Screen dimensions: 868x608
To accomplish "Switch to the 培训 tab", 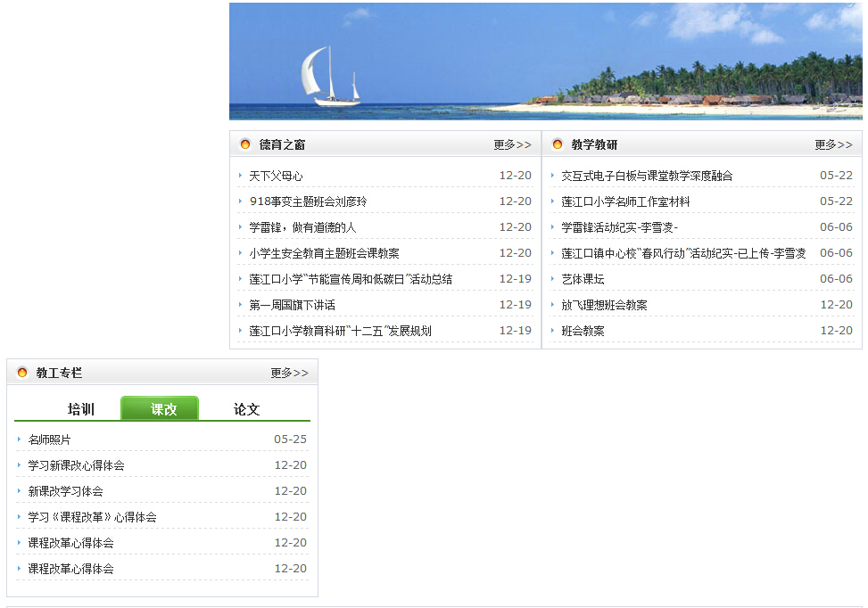I will pyautogui.click(x=81, y=409).
